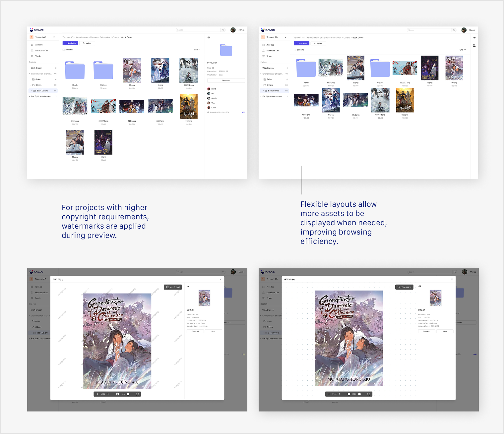Image resolution: width=504 pixels, height=434 pixels.
Task: Open members icon in collapsed right panel strip
Action: (474, 45)
